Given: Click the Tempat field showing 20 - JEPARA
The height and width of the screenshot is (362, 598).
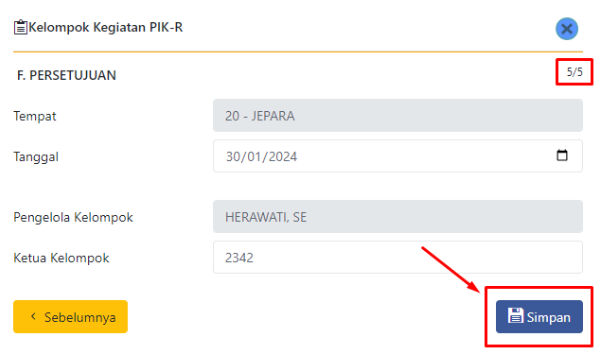Looking at the screenshot, I should 398,116.
